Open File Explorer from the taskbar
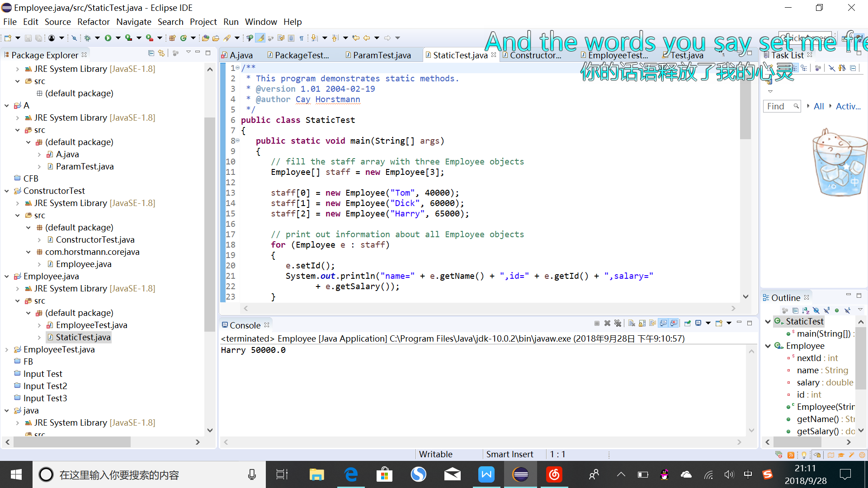The width and height of the screenshot is (868, 488). point(317,474)
